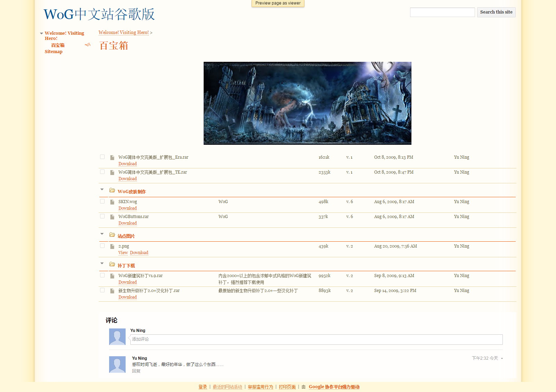Click the WoG皮肤制作 folder icon
This screenshot has width=556, height=392.
112,190
